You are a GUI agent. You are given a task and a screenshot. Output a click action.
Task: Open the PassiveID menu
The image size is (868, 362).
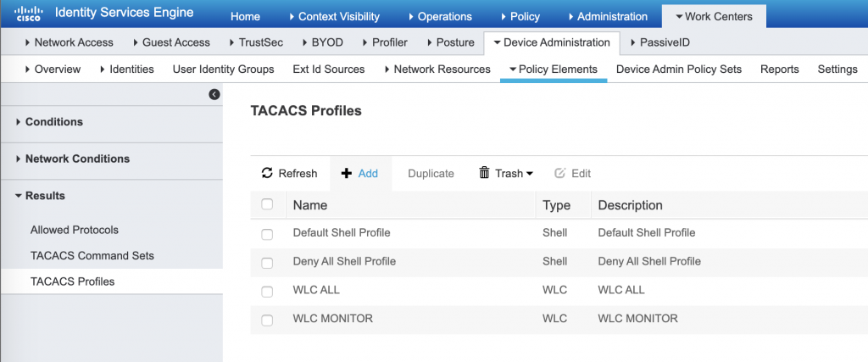point(659,42)
